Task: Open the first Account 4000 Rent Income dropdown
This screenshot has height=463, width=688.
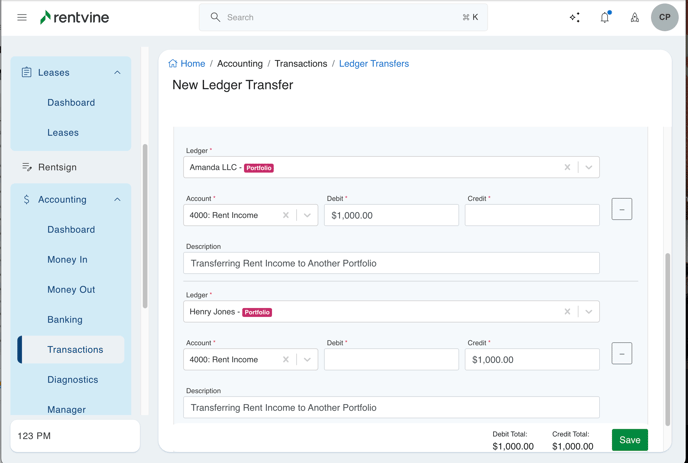Action: (x=307, y=215)
